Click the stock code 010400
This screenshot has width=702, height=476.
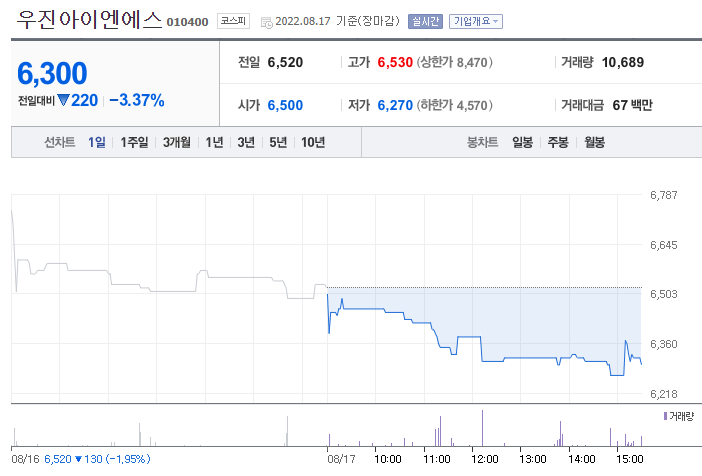click(x=187, y=22)
